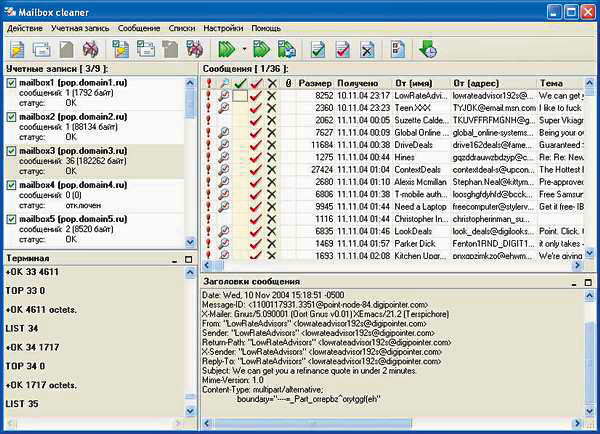
Task: Sort by the Размер column header
Action: tap(315, 83)
